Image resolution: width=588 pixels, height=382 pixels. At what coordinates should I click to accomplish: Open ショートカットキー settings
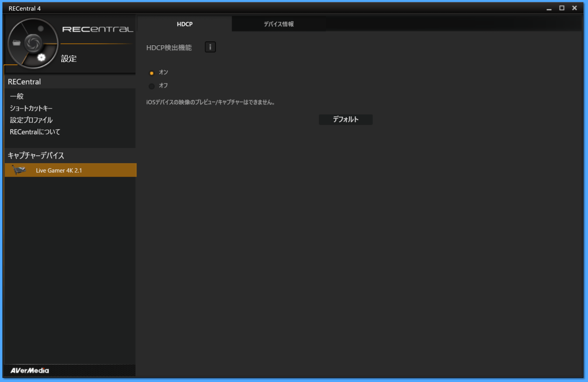(x=31, y=108)
